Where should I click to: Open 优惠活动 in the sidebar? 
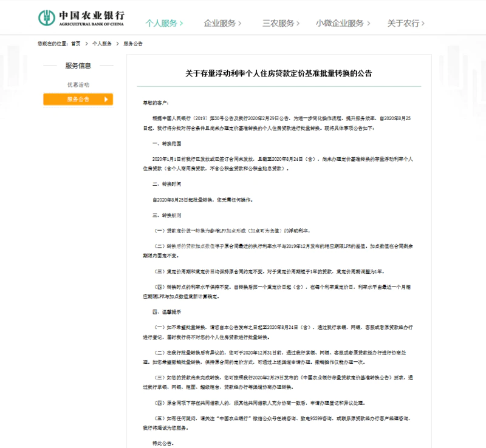pyautogui.click(x=78, y=84)
